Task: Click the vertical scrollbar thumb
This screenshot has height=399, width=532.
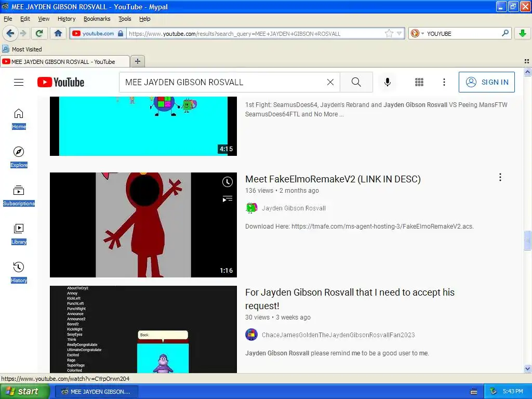Action: [528, 240]
